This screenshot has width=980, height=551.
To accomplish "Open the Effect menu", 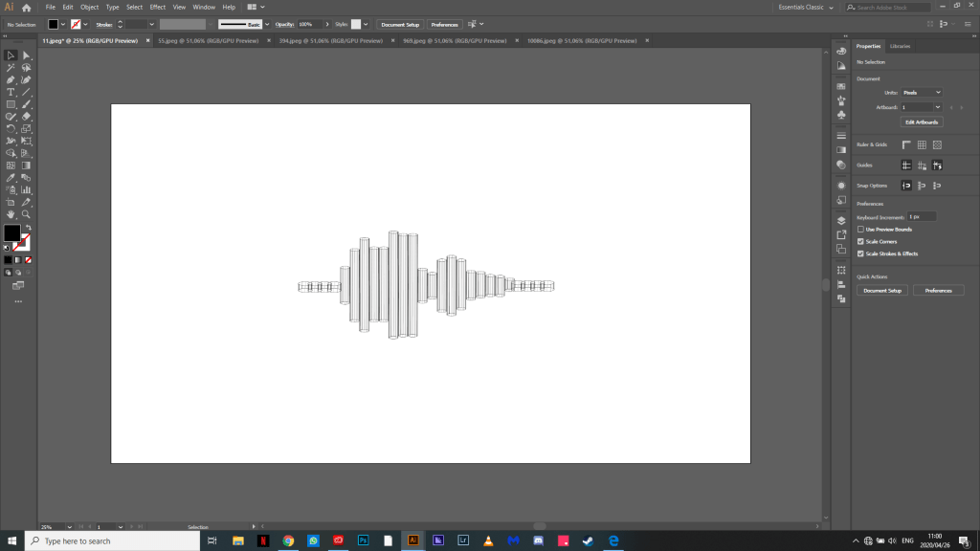I will (157, 7).
